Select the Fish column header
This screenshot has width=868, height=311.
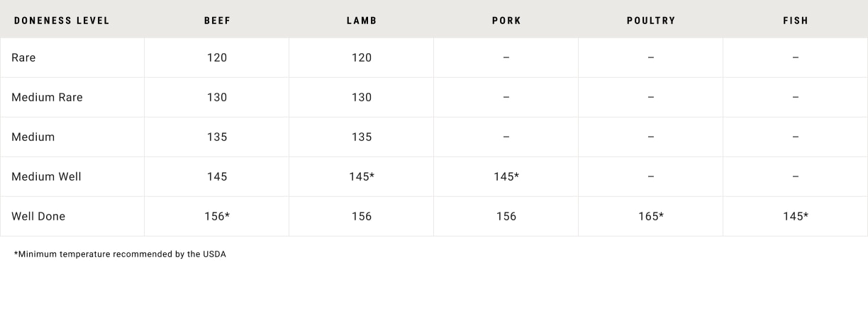coord(796,21)
